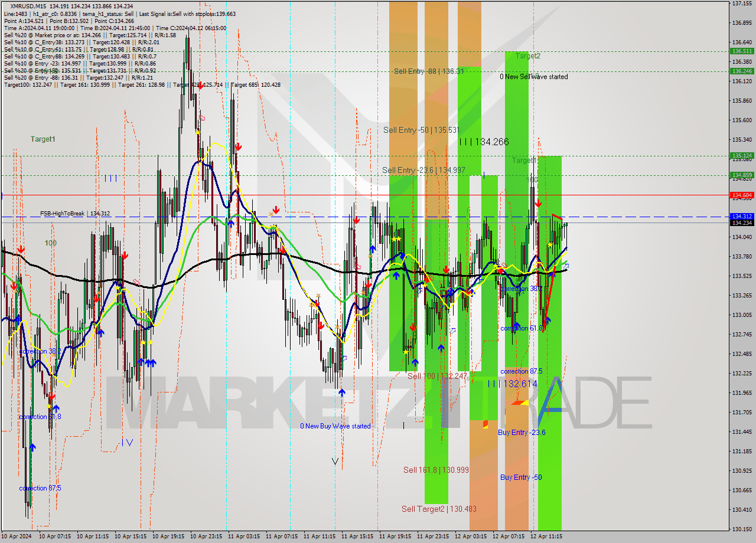Click the '10 Apr 15:15' time label
The image size is (756, 543).
131,537
